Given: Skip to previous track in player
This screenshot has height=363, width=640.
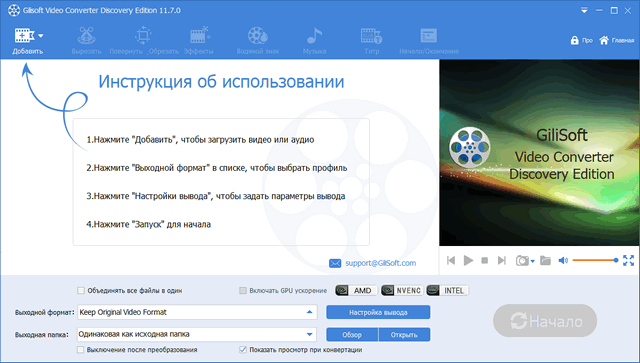Looking at the screenshot, I should coord(451,260).
